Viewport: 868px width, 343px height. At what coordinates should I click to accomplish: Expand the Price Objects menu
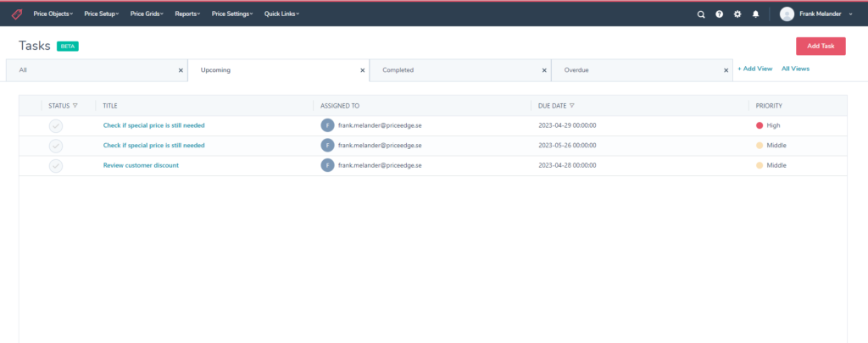pyautogui.click(x=53, y=14)
